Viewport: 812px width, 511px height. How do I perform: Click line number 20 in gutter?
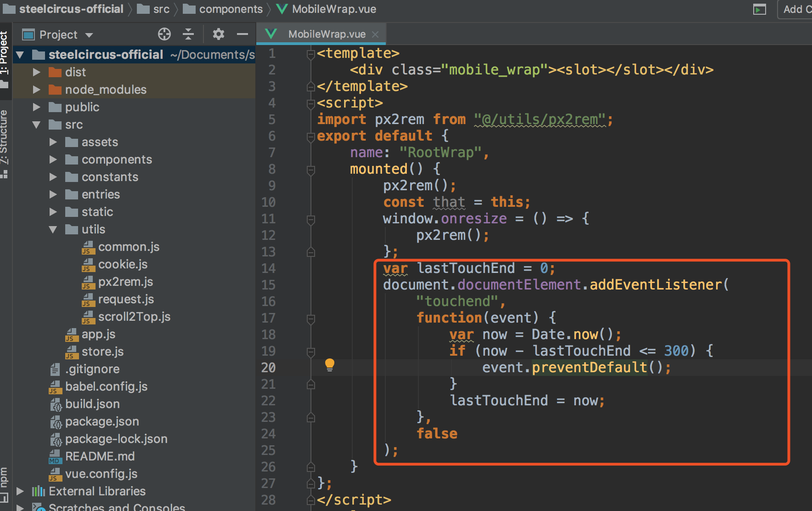coord(268,368)
